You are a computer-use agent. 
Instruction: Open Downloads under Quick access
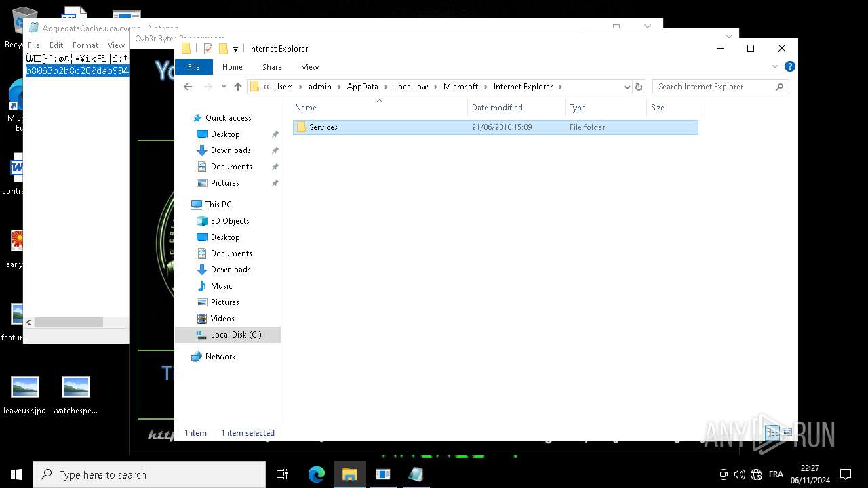pyautogui.click(x=231, y=150)
